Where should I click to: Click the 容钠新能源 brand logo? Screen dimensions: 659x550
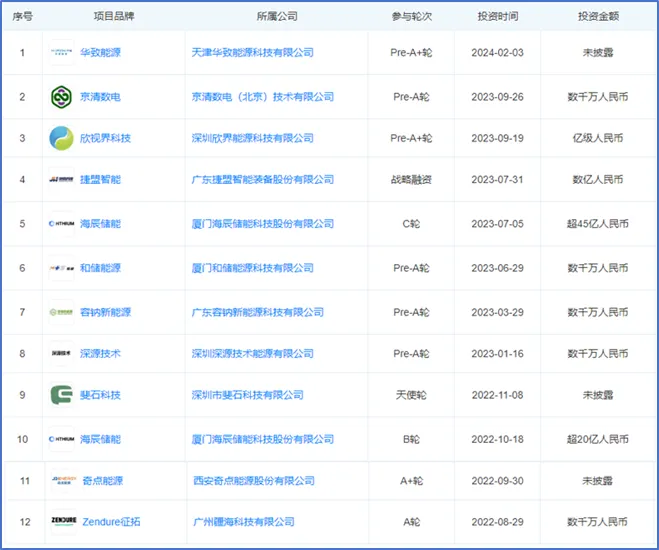pos(62,312)
